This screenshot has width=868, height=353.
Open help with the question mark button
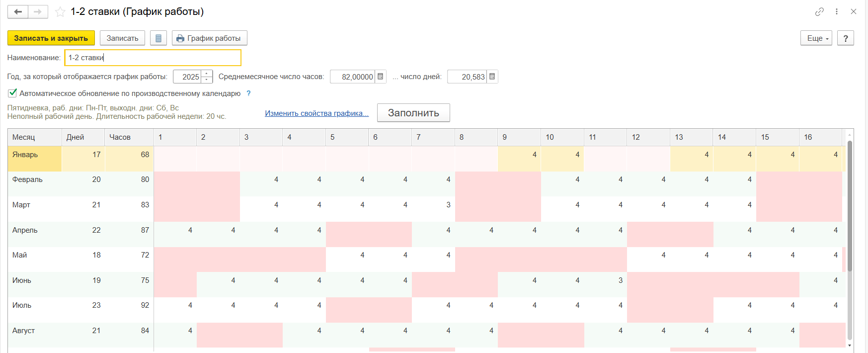[845, 38]
